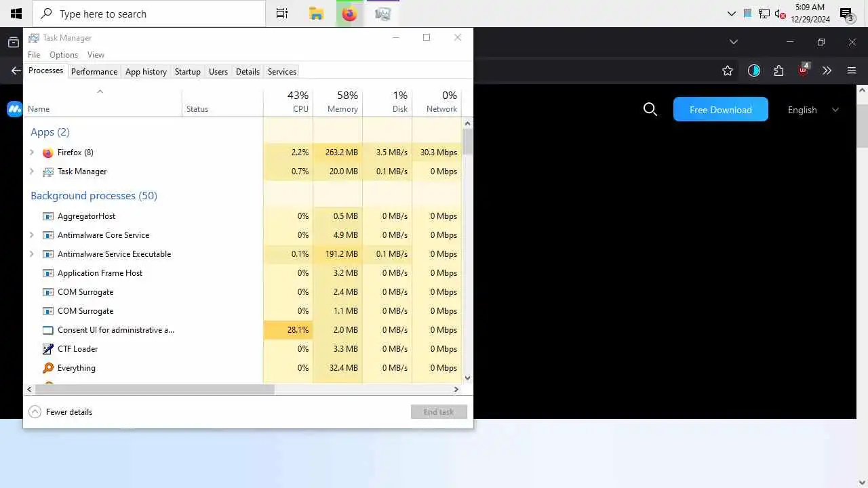Click the muted volume tray icon
The height and width of the screenshot is (488, 868).
pos(780,14)
